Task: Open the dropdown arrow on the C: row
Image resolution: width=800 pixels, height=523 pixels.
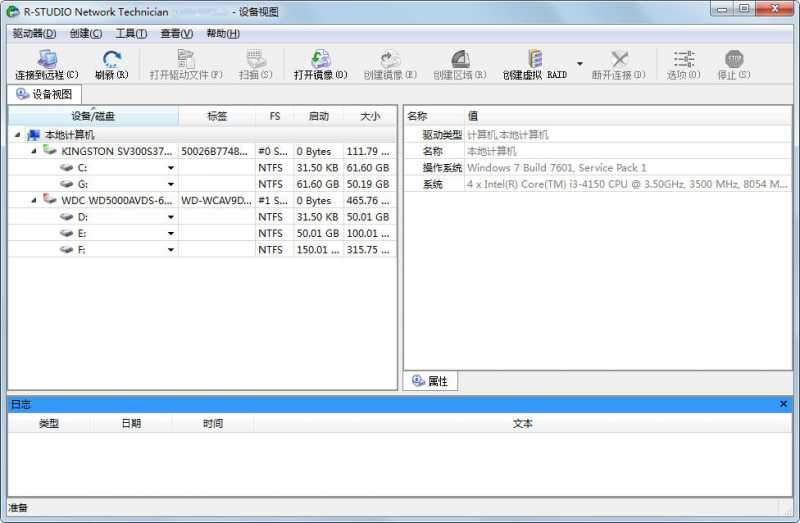Action: click(x=171, y=168)
